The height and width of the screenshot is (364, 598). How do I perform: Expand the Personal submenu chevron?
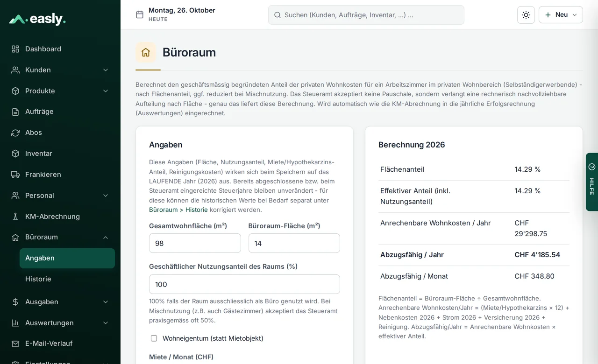[106, 196]
